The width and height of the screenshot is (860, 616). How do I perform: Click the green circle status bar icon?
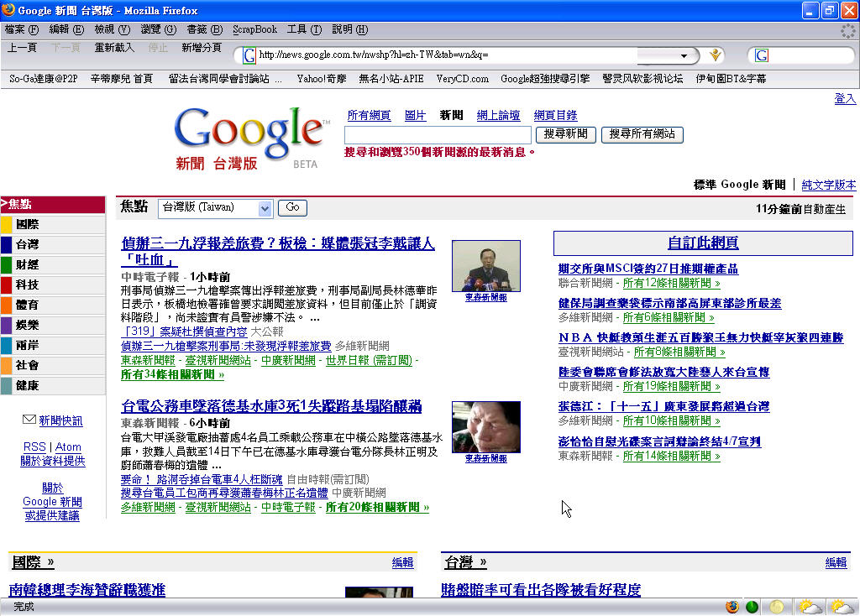pyautogui.click(x=752, y=607)
